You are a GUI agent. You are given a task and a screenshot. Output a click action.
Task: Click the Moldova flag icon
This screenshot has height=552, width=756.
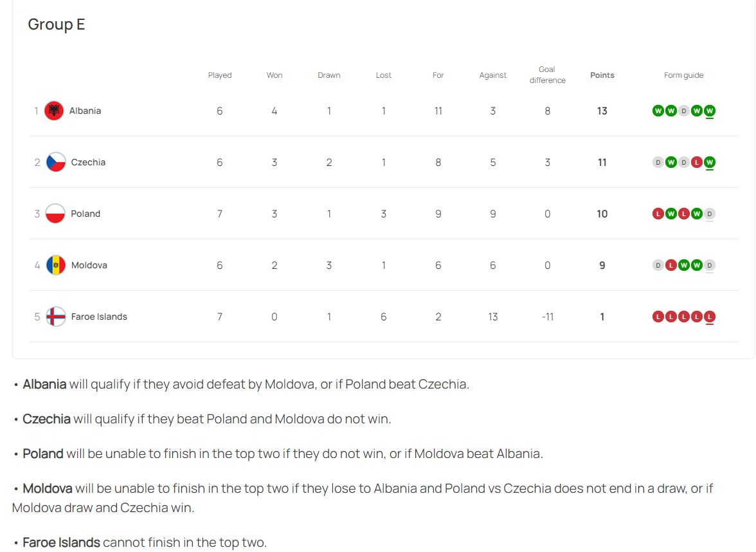[x=56, y=265]
